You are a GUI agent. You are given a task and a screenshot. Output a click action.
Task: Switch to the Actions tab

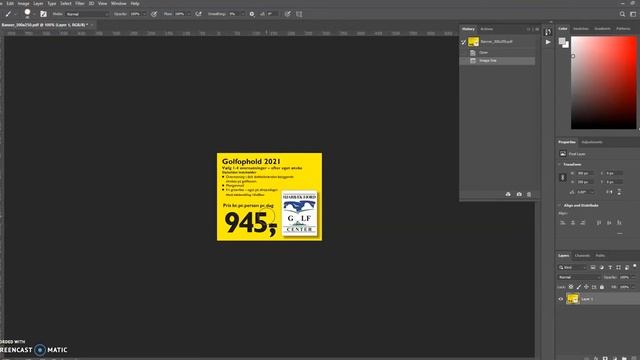tap(487, 29)
